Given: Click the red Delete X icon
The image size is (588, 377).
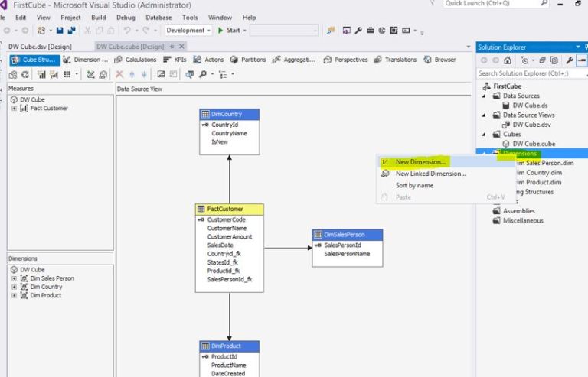Looking at the screenshot, I should point(119,74).
